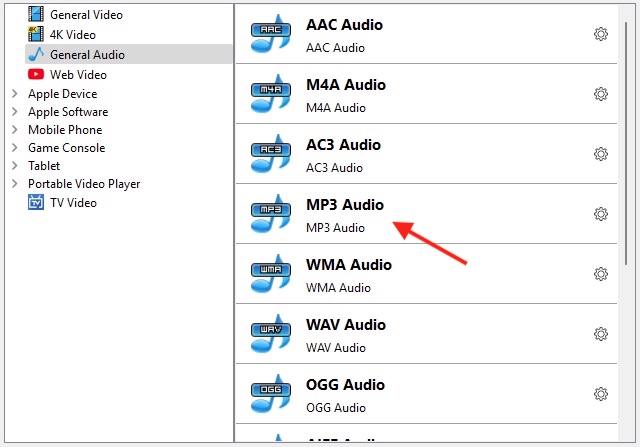Select the Game Console label
The height and width of the screenshot is (447, 640).
coord(66,148)
